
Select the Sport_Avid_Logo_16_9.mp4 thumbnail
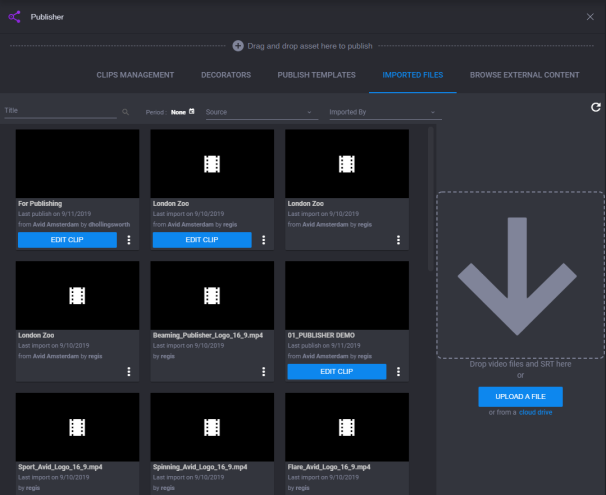point(77,426)
